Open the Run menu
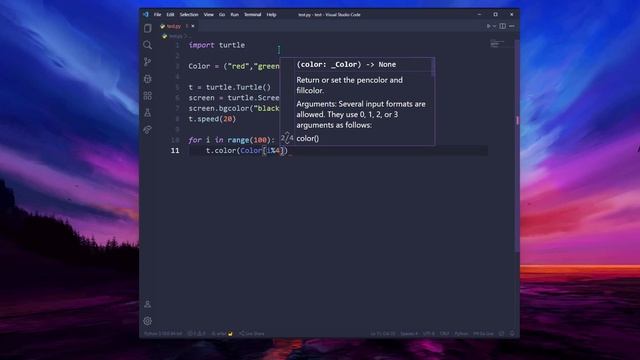Image resolution: width=640 pixels, height=360 pixels. [x=234, y=15]
